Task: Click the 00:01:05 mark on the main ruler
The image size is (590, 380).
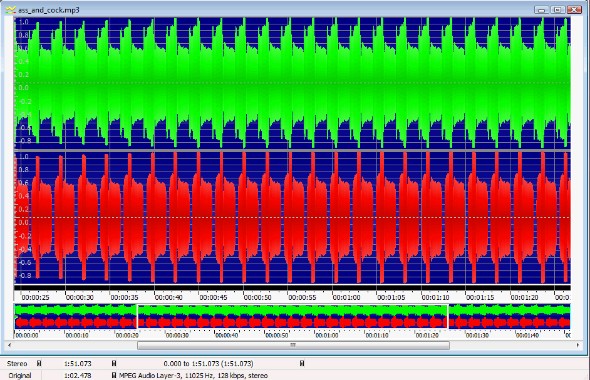Action: tap(391, 298)
